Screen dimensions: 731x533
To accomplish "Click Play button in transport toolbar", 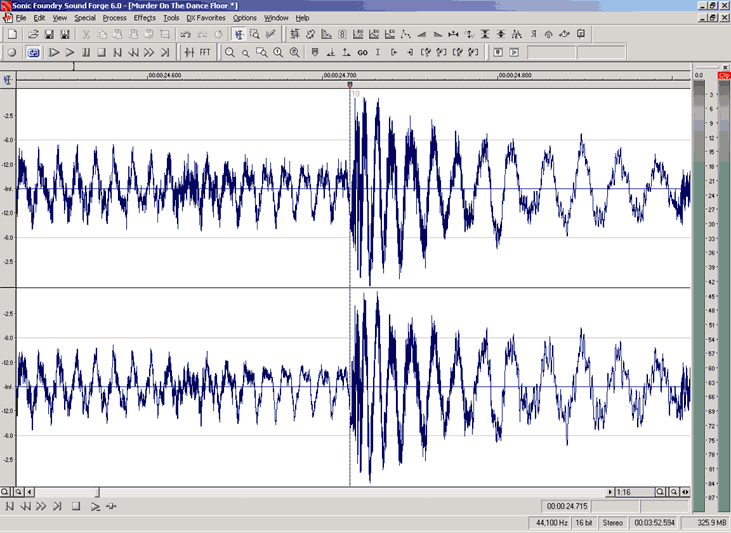I will pos(70,53).
